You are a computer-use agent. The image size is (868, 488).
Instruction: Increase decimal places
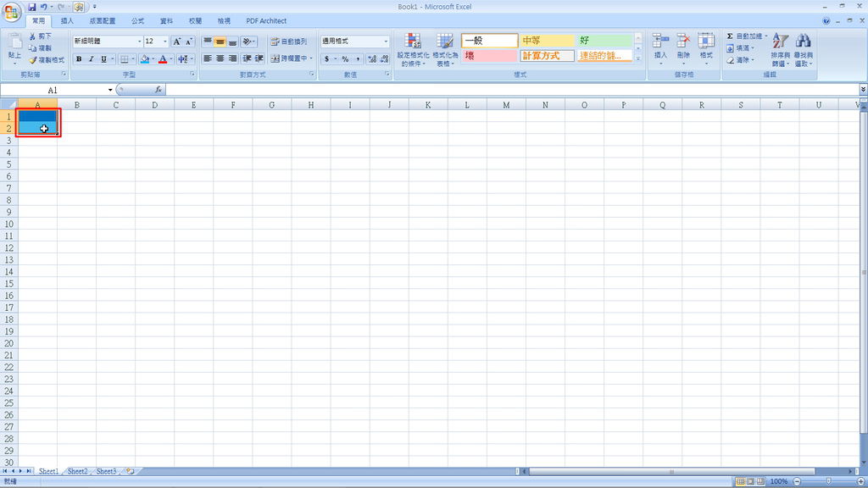[x=372, y=59]
